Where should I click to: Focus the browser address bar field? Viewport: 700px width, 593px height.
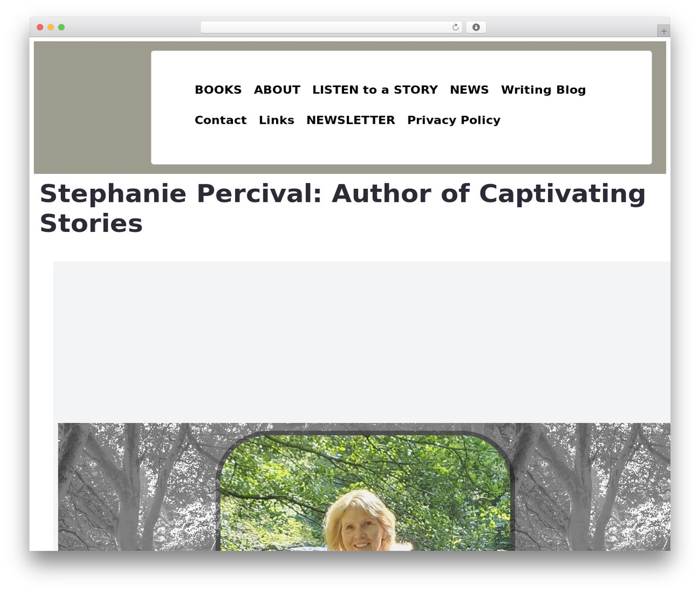coord(331,27)
